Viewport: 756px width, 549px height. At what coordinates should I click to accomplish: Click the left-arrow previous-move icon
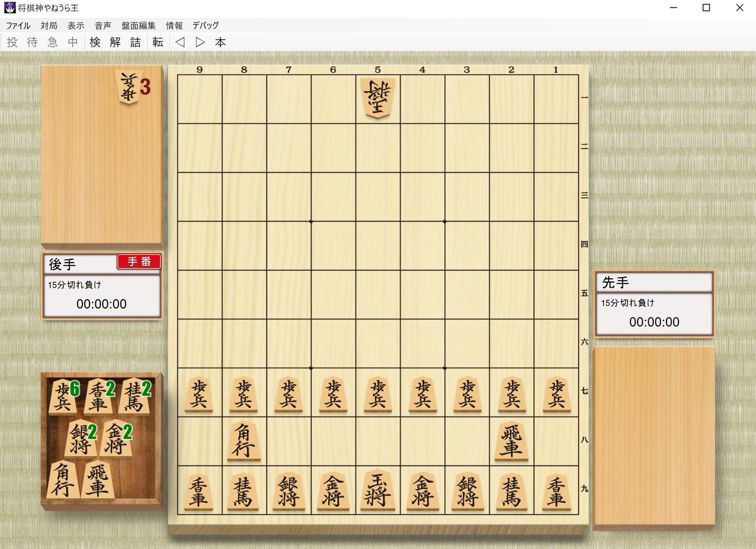click(x=179, y=42)
